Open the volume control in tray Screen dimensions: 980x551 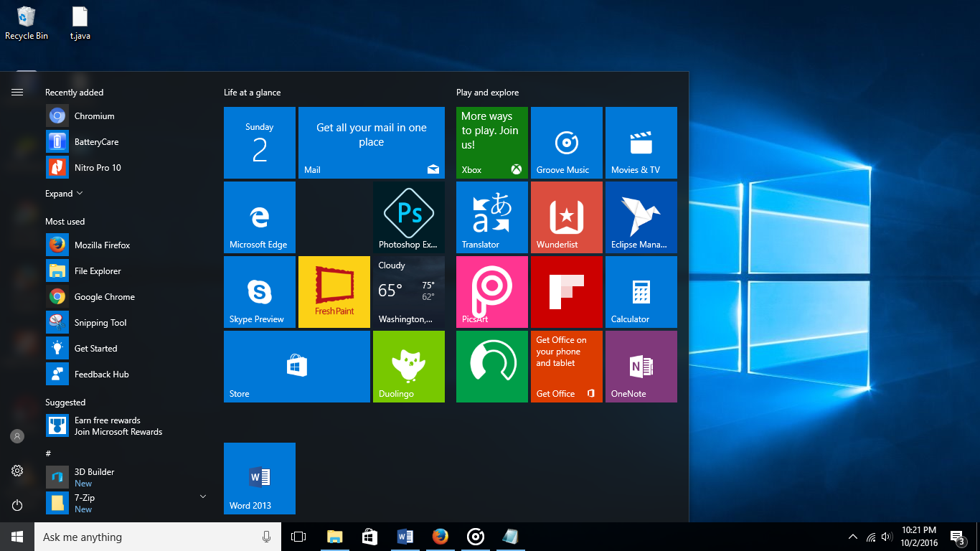[x=887, y=537]
